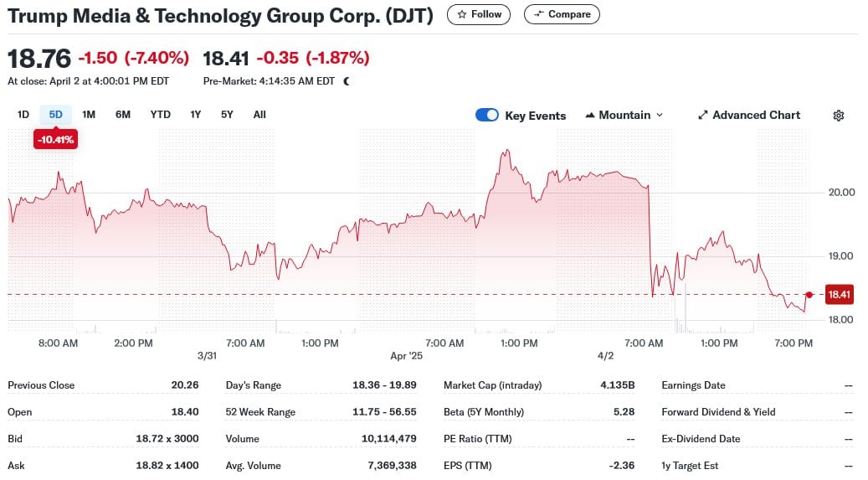Screen dimensions: 868x480
Task: Choose the 1Y time range
Action: [195, 115]
